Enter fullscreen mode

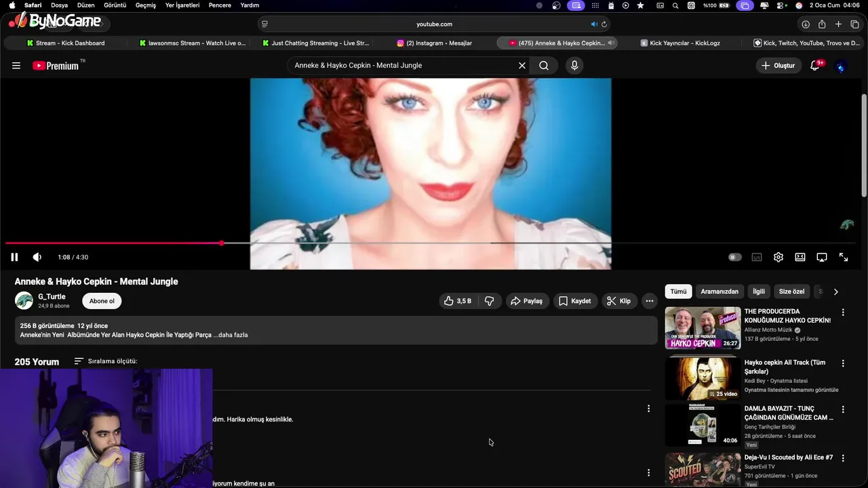point(844,257)
